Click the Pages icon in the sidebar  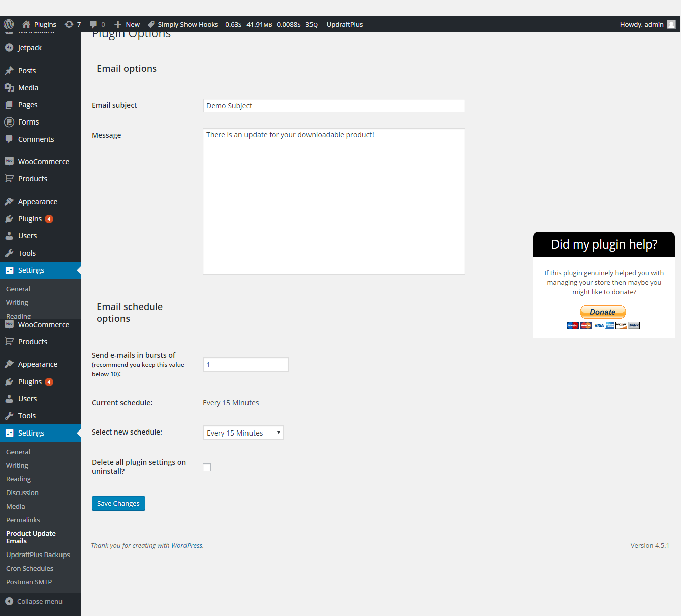9,105
